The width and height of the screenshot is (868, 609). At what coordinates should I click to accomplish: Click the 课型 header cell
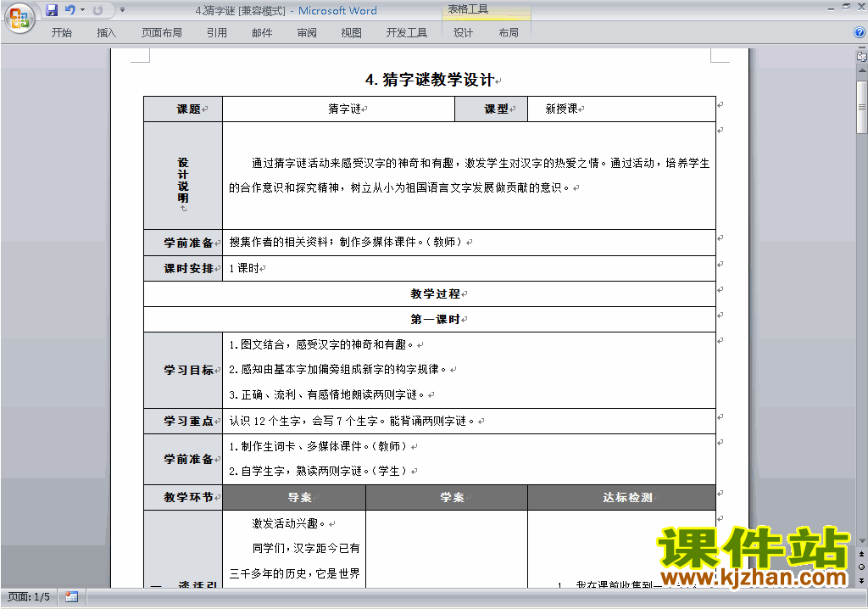(x=492, y=109)
